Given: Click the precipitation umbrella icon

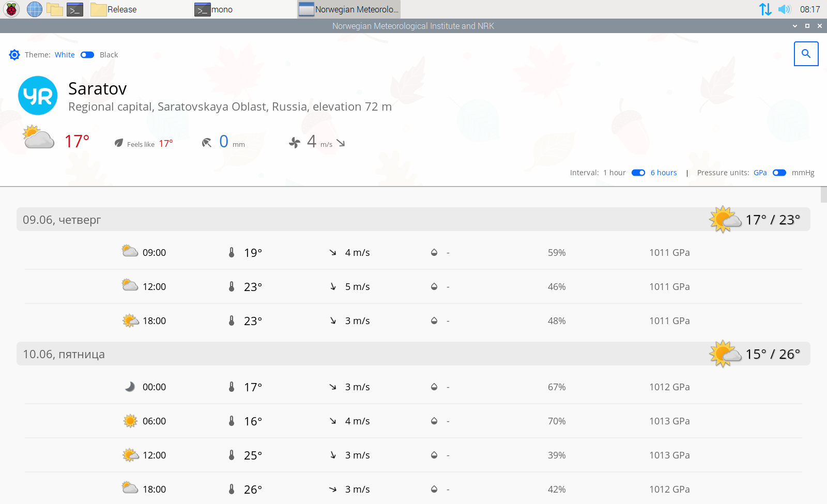Looking at the screenshot, I should pyautogui.click(x=207, y=142).
